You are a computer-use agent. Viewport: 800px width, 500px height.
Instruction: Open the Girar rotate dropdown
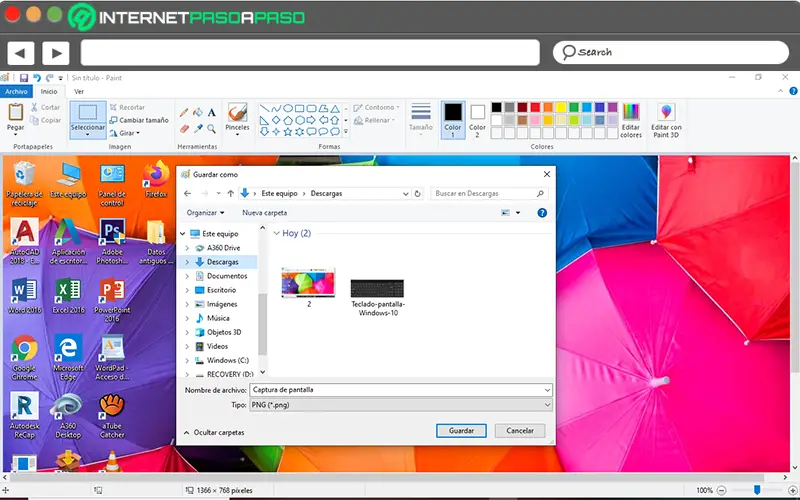(x=124, y=133)
